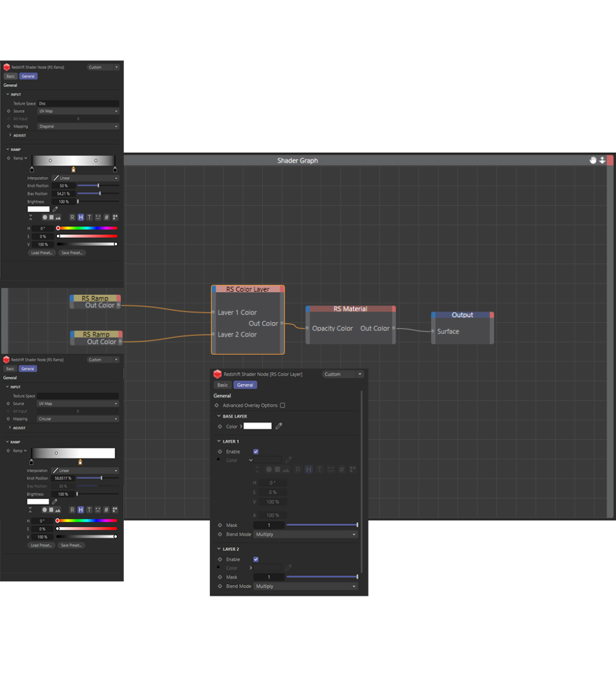The width and height of the screenshot is (616, 673).
Task: Click Source keyframe diamond in Diagonal ramp panel
Action: [x=9, y=111]
